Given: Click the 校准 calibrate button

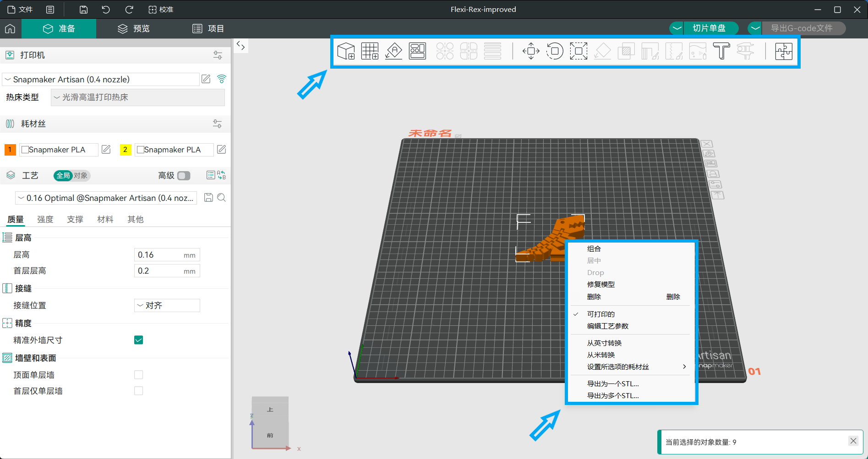Looking at the screenshot, I should point(161,10).
